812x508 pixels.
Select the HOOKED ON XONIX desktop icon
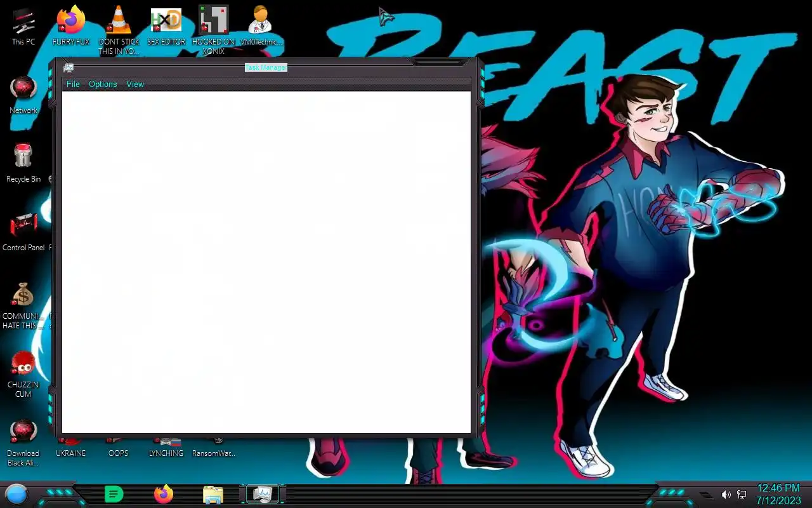tap(213, 20)
